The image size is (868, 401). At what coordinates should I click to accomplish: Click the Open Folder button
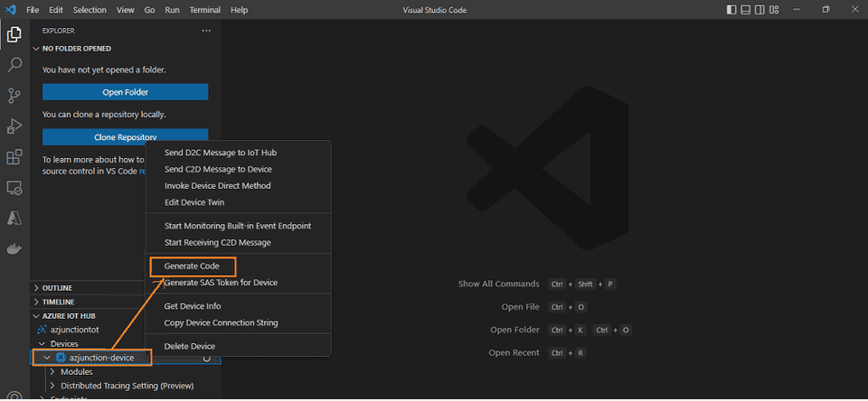[125, 92]
